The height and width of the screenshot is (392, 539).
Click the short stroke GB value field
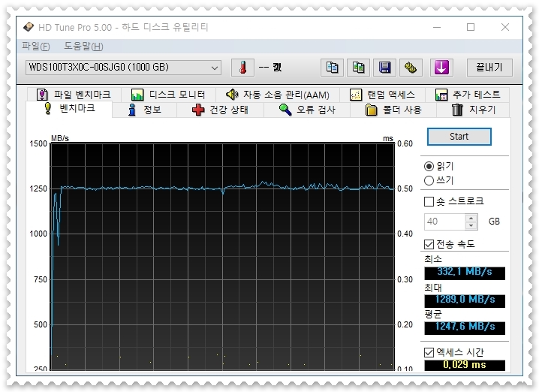pos(445,222)
